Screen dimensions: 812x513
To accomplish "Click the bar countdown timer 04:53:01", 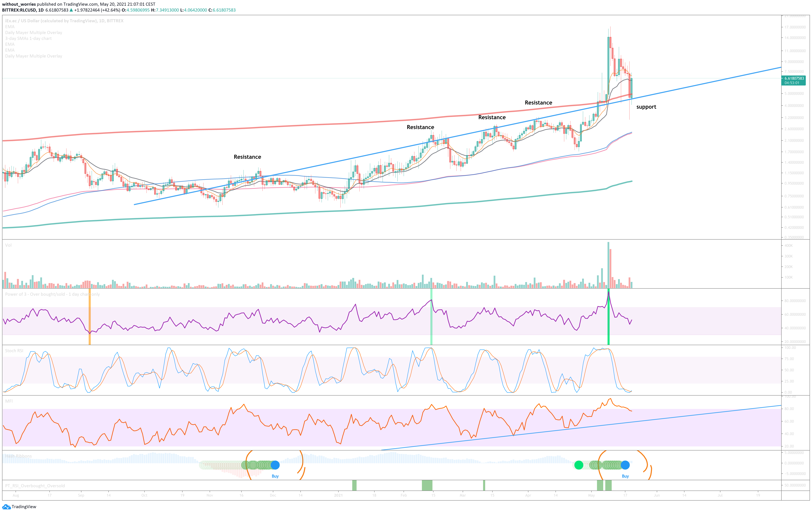I will tap(792, 83).
